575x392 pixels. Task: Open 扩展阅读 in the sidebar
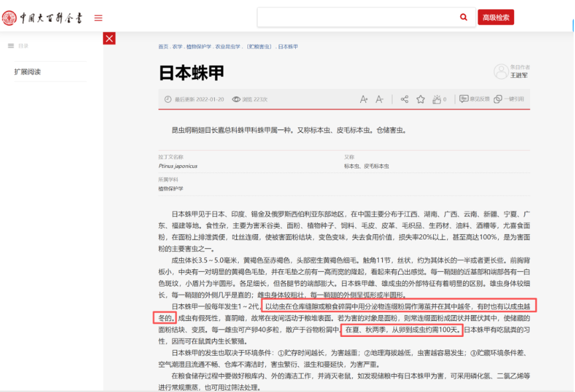(27, 72)
